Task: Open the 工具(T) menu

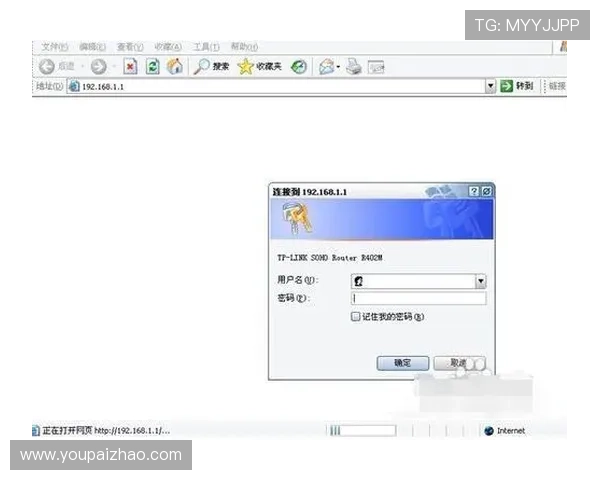Action: [x=207, y=46]
